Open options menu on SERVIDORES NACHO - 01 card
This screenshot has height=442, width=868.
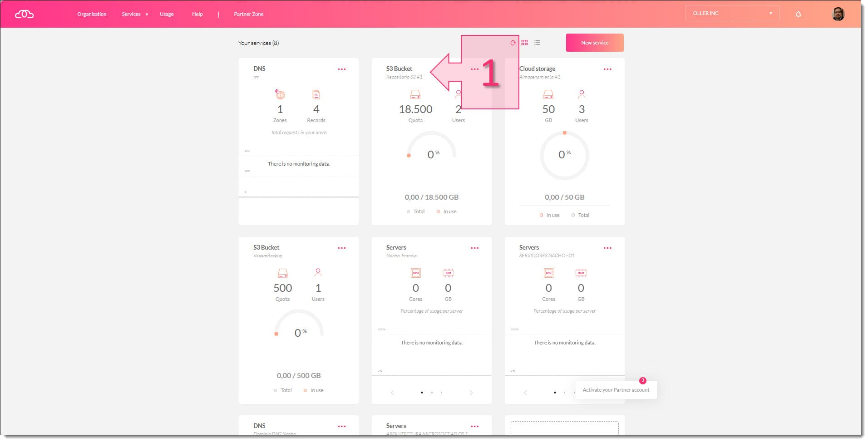pyautogui.click(x=607, y=248)
